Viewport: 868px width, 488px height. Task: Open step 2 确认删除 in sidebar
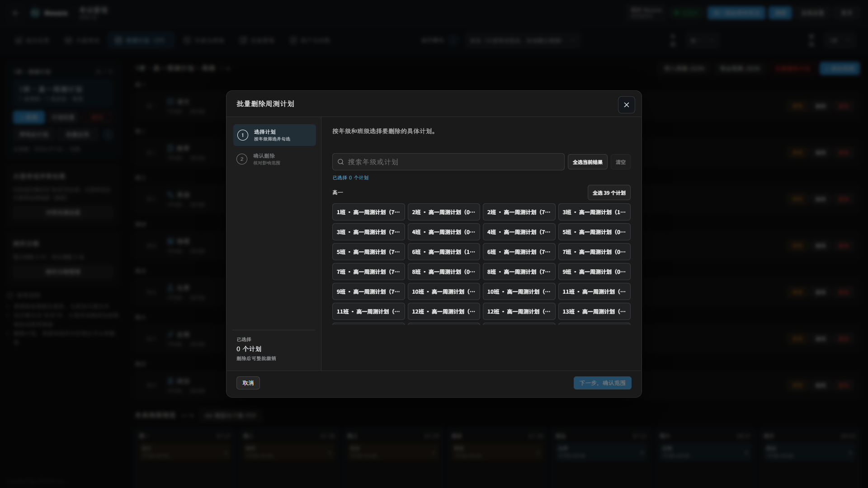274,159
